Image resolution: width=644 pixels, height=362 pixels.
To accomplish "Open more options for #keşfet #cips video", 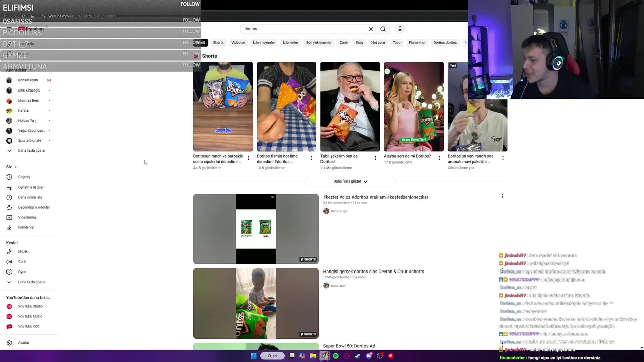I will coord(502,197).
